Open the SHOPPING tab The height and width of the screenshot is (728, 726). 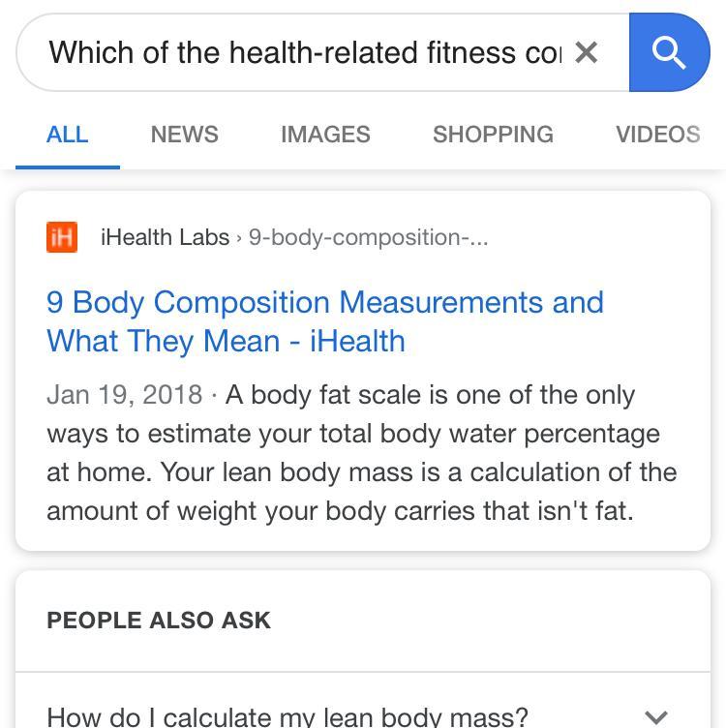(493, 135)
